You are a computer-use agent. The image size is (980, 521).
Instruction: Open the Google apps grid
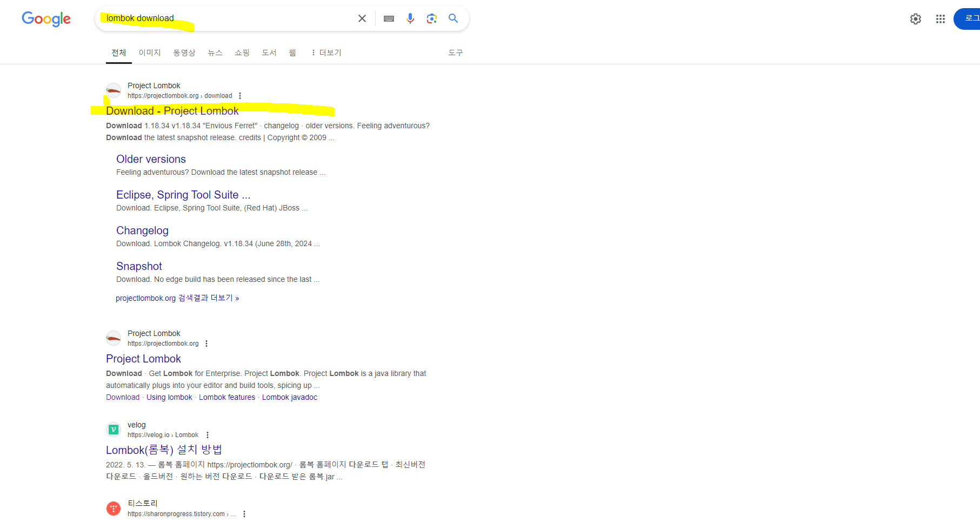(941, 19)
